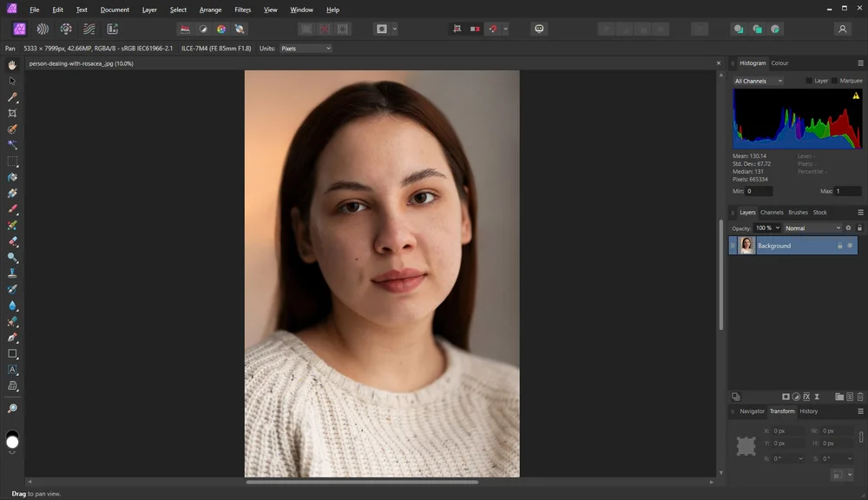Screen dimensions: 868x500
Task: Open the shear S dropdown
Action: click(850, 458)
